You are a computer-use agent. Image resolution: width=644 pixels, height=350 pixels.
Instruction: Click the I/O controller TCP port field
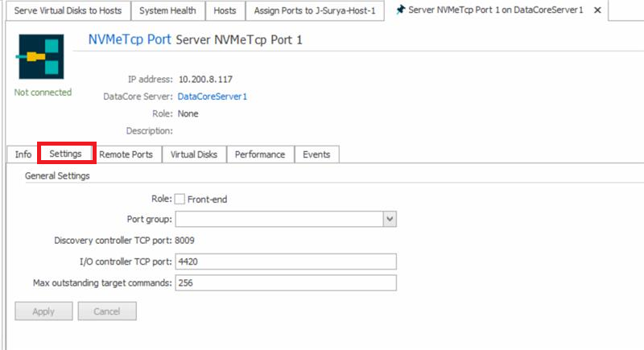click(286, 261)
